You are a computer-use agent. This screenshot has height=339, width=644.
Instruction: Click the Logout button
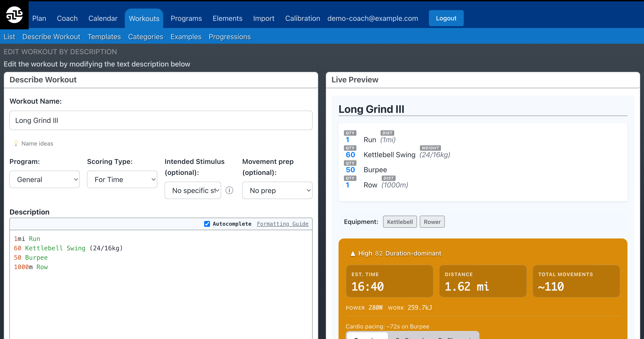click(446, 18)
